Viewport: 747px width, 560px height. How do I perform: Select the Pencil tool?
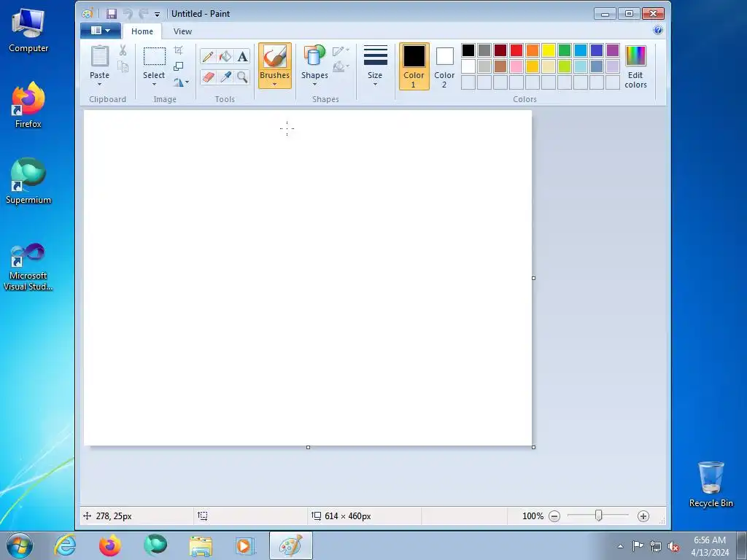click(208, 57)
